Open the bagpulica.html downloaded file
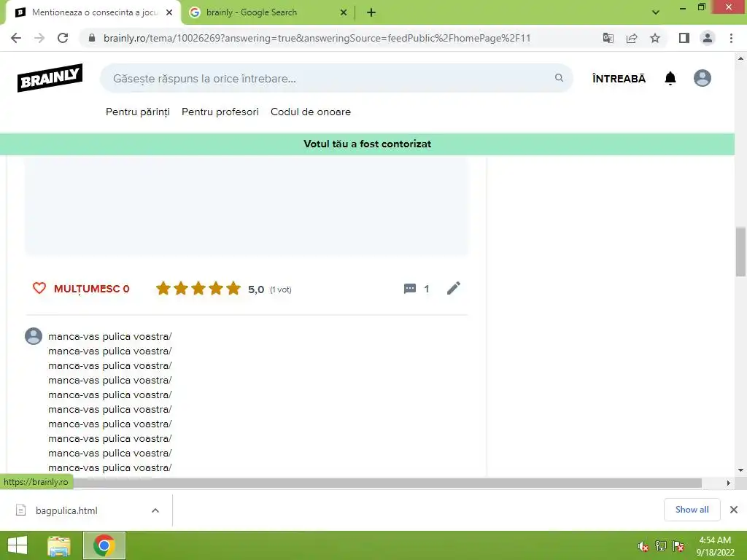Screen dimensions: 747x560 coord(66,510)
